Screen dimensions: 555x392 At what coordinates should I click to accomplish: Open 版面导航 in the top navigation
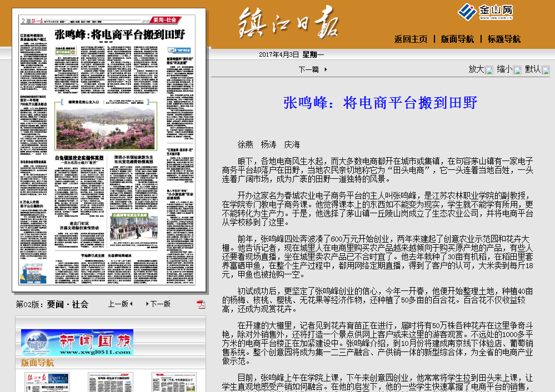(457, 39)
